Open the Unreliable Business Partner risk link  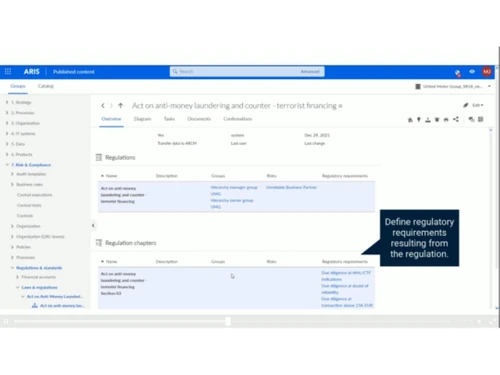coord(291,187)
